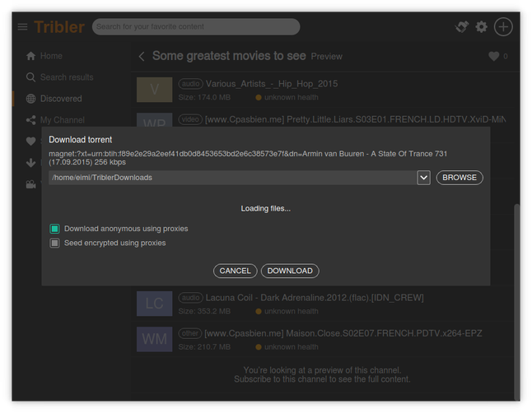Click the V thumbnail of Hip Hop torrent
Viewport: 532px width, 413px height.
[x=154, y=90]
